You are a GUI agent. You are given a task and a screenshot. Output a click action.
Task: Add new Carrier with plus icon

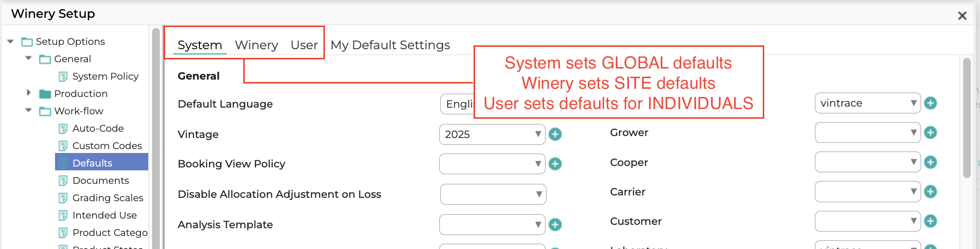tap(930, 192)
